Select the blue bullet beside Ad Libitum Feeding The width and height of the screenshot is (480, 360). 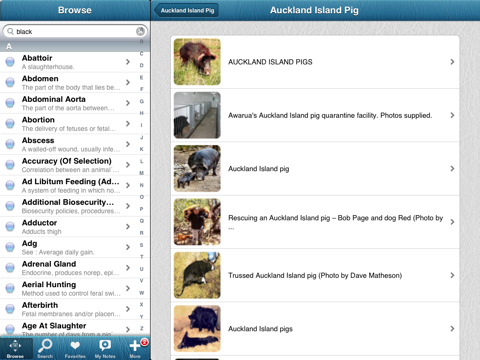click(x=10, y=185)
